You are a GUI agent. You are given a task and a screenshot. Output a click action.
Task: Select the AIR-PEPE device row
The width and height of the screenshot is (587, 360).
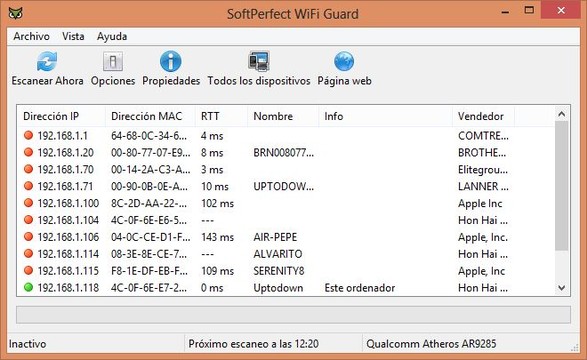(286, 237)
